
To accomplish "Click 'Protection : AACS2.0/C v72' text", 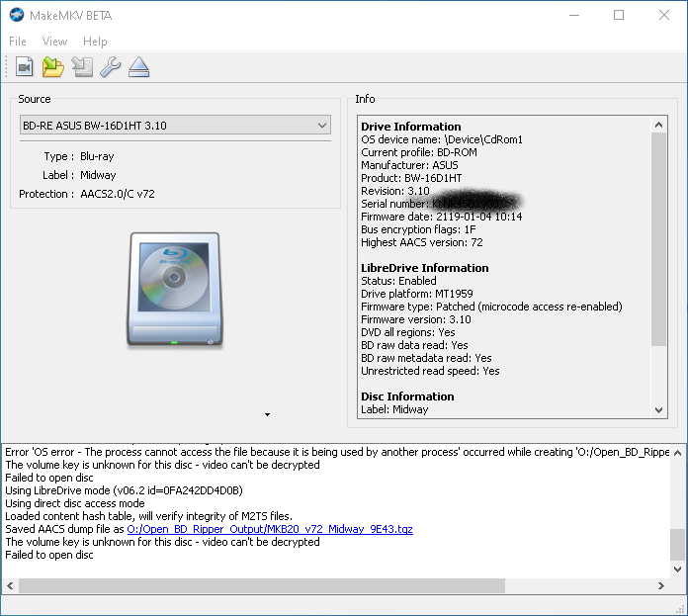I will click(87, 194).
